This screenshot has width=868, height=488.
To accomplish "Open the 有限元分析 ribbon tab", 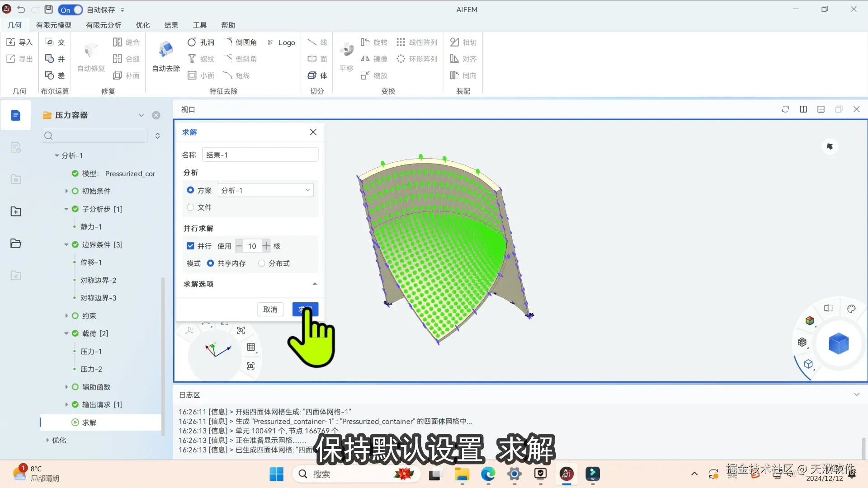I will (x=104, y=25).
